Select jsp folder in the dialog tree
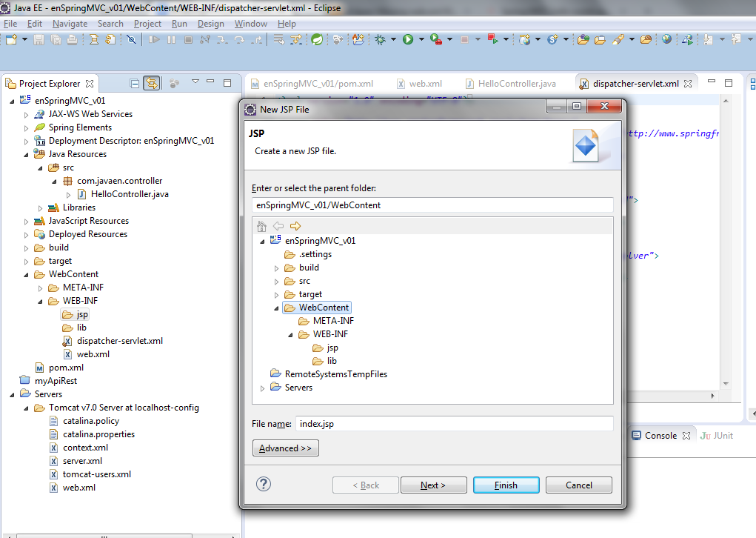756x538 pixels. pyautogui.click(x=326, y=348)
